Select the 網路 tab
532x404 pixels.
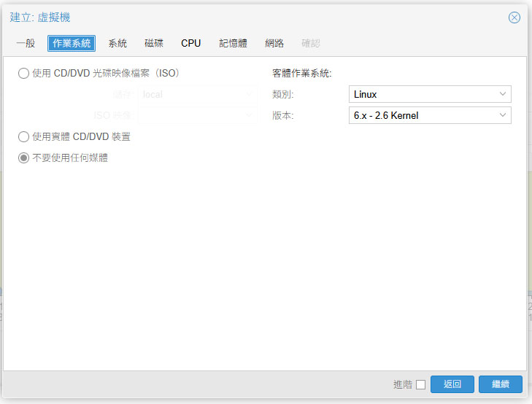tap(274, 43)
